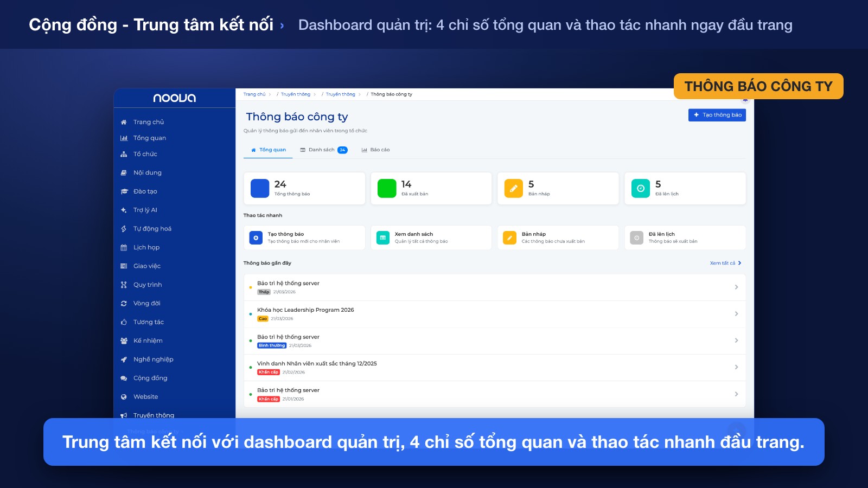Click the Cộng đồng chat bubbles icon
868x488 pixels.
pyautogui.click(x=124, y=378)
